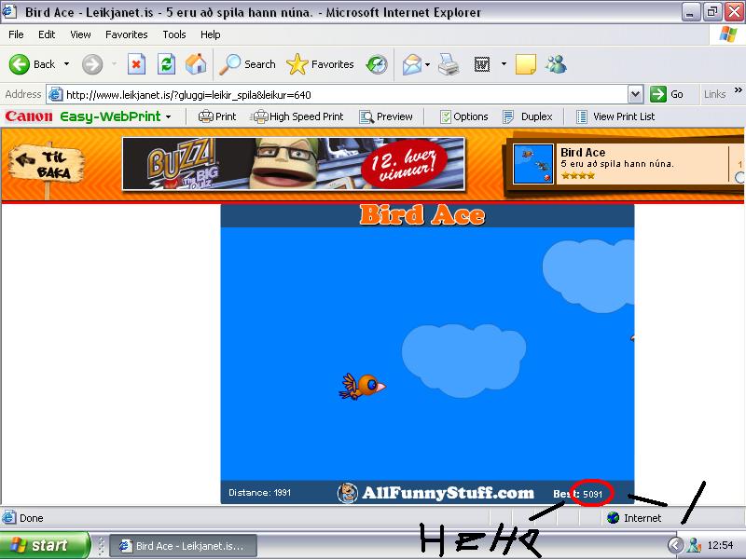Click High Speed Print in Canon toolbar
Screen dimensions: 746x560
pos(297,116)
